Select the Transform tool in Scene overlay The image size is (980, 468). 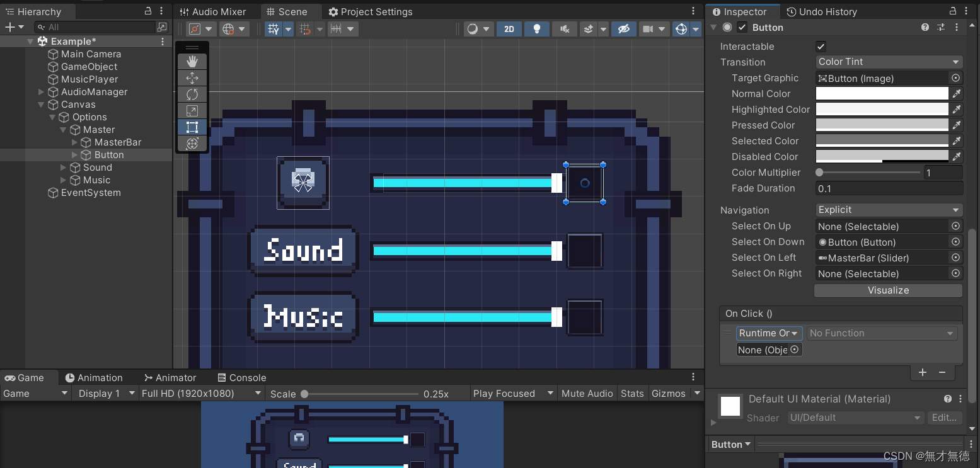tap(192, 144)
